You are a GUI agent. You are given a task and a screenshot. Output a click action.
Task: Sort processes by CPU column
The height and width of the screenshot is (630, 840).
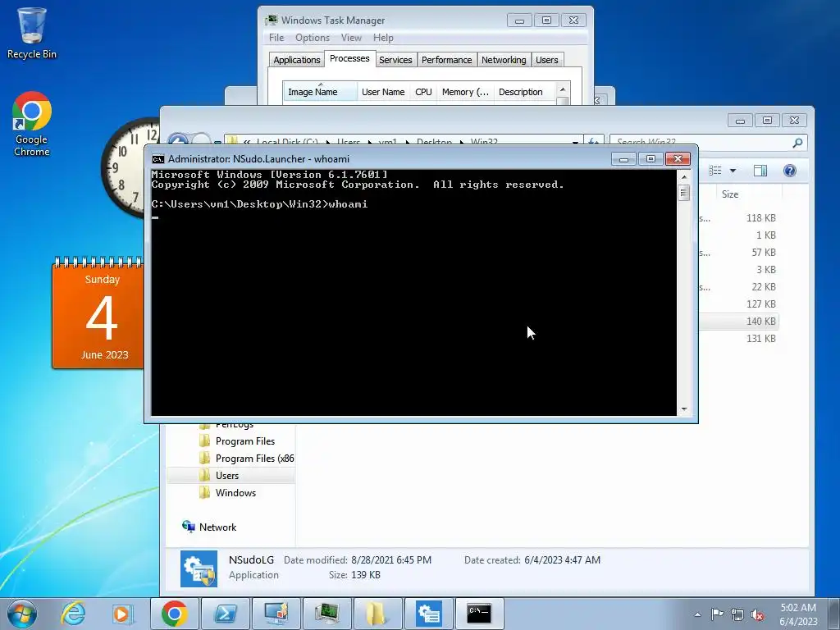click(423, 92)
